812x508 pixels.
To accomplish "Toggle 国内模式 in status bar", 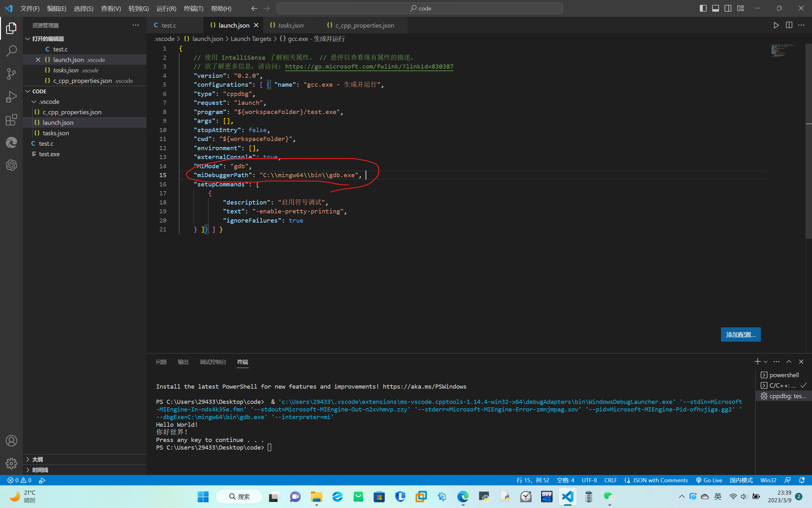I will 741,480.
